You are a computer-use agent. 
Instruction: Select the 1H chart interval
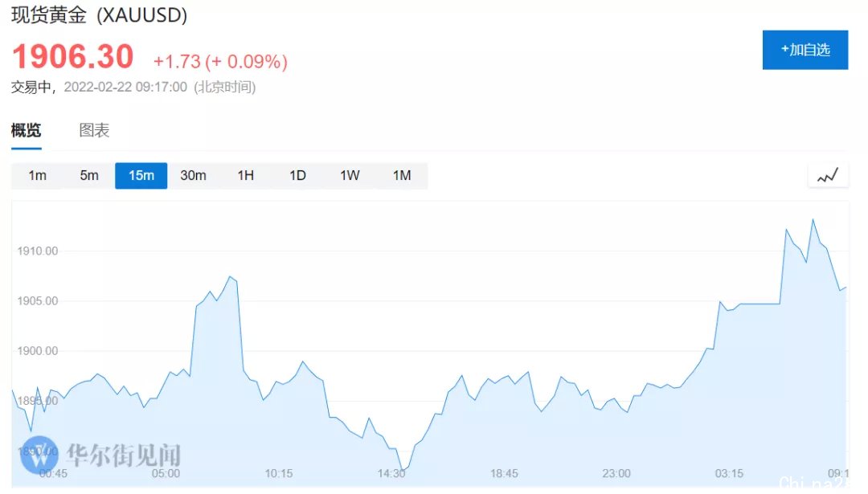245,175
